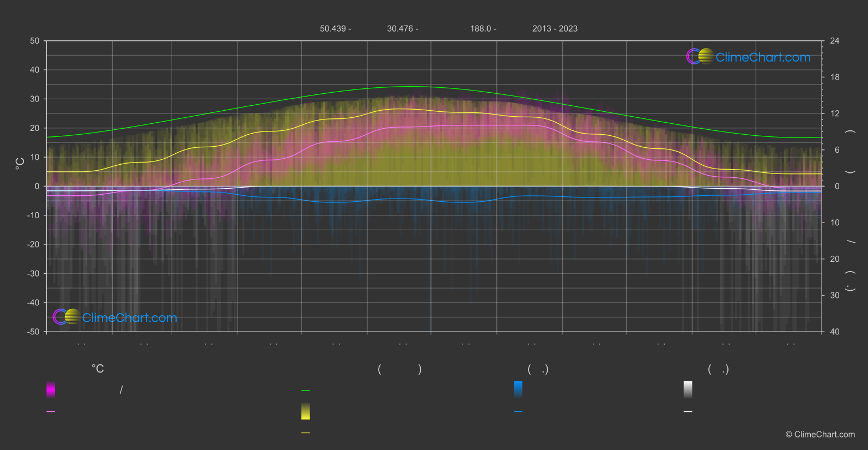Toggle the green line legend marker
The height and width of the screenshot is (450, 868).
[306, 391]
